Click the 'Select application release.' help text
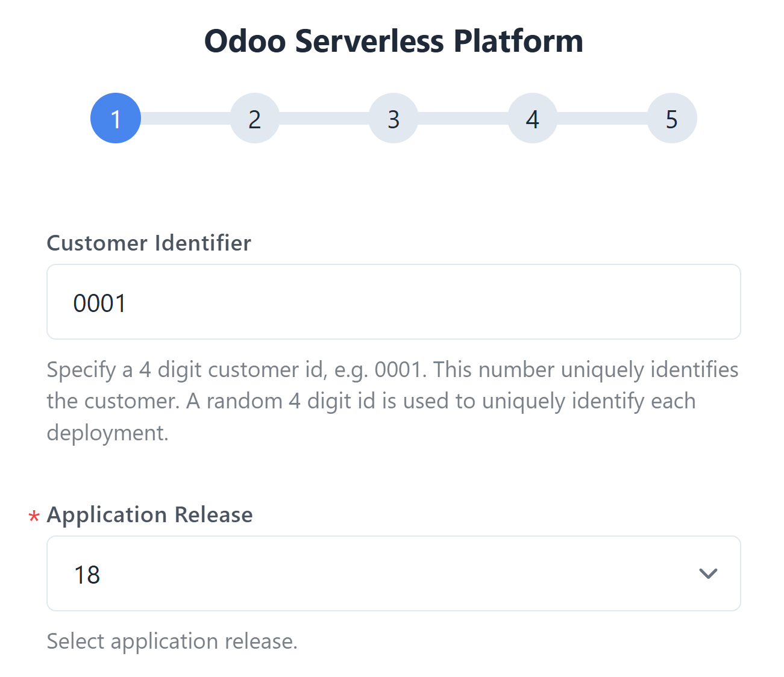This screenshot has height=677, width=784. coord(172,641)
